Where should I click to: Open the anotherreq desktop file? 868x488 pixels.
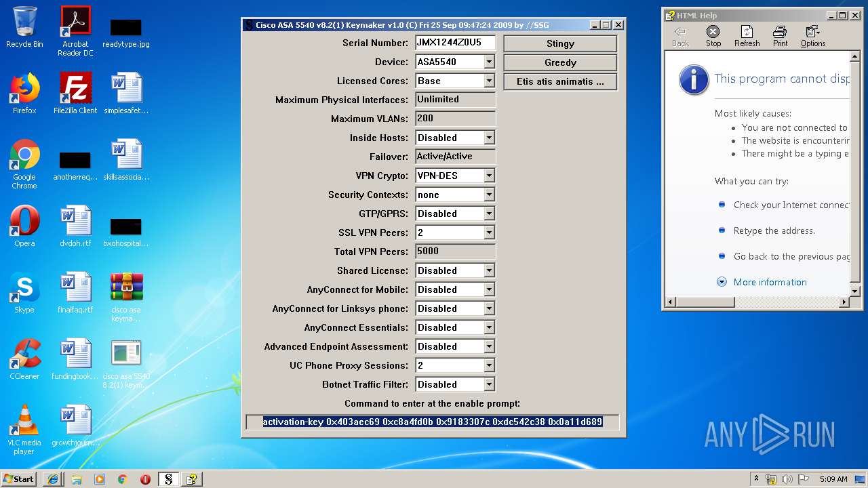(x=75, y=167)
